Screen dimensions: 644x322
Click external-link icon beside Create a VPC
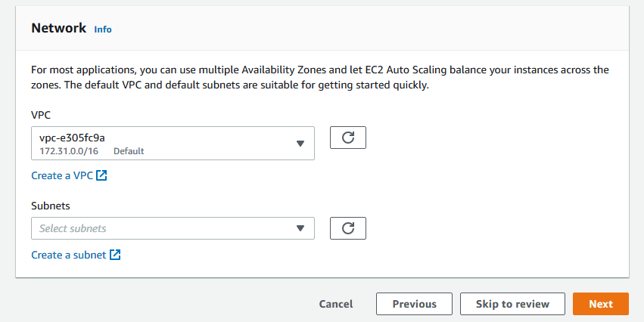(101, 175)
